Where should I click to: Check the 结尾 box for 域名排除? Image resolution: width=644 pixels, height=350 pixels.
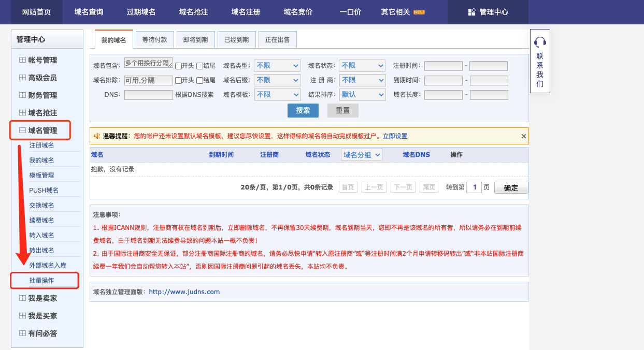pyautogui.click(x=199, y=80)
